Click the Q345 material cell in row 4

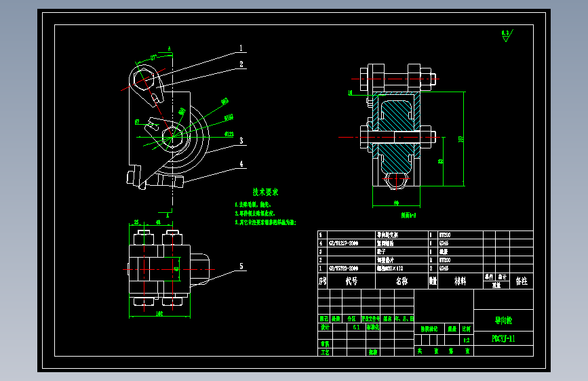tap(444, 243)
